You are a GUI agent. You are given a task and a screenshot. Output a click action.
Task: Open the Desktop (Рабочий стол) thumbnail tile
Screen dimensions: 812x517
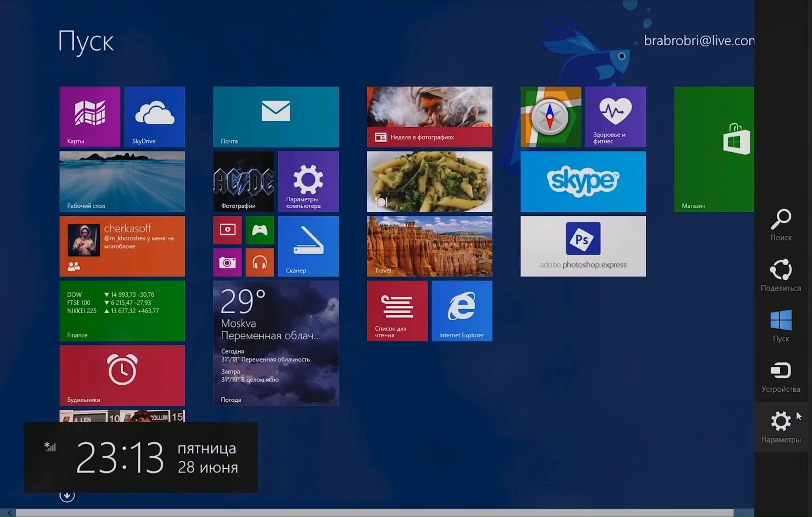tap(122, 181)
